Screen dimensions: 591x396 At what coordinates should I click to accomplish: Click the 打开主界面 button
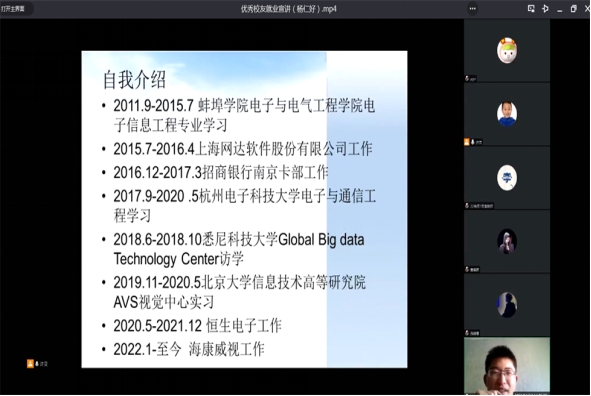(13, 8)
